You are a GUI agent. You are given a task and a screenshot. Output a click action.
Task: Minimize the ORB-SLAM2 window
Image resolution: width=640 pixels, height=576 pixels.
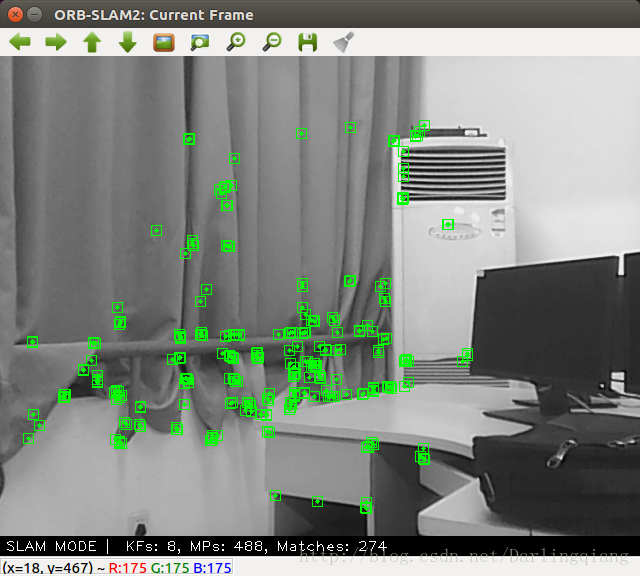pos(35,15)
